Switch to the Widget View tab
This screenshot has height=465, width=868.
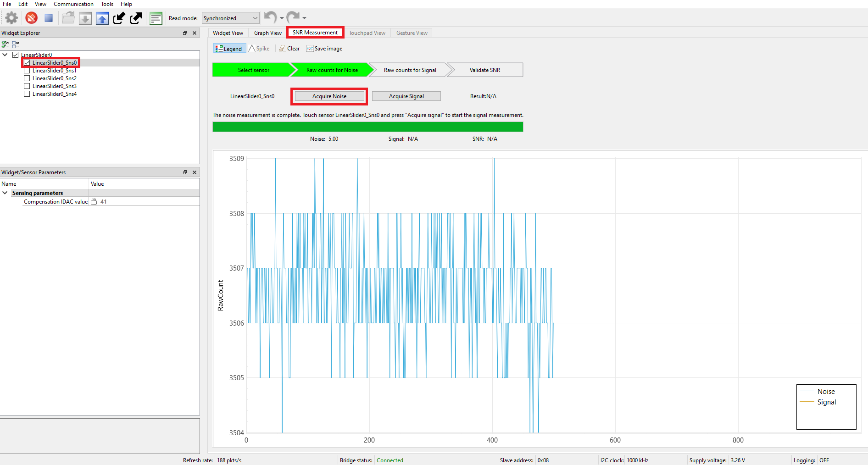[x=228, y=33]
